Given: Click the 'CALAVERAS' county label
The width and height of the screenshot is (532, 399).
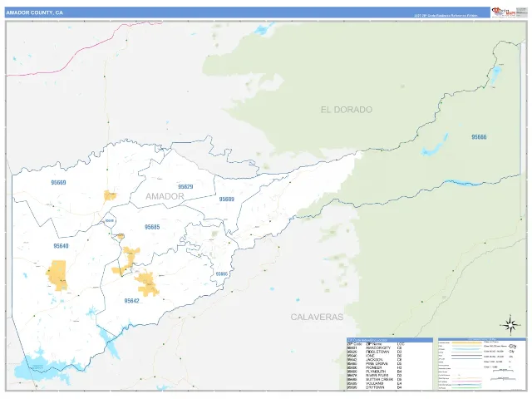Looking at the screenshot, I should tap(317, 317).
